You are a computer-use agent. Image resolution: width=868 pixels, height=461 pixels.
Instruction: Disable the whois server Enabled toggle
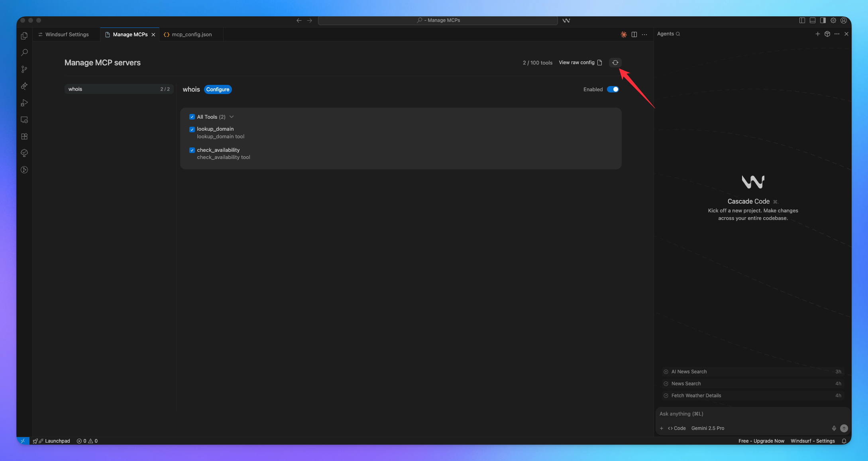click(x=613, y=89)
